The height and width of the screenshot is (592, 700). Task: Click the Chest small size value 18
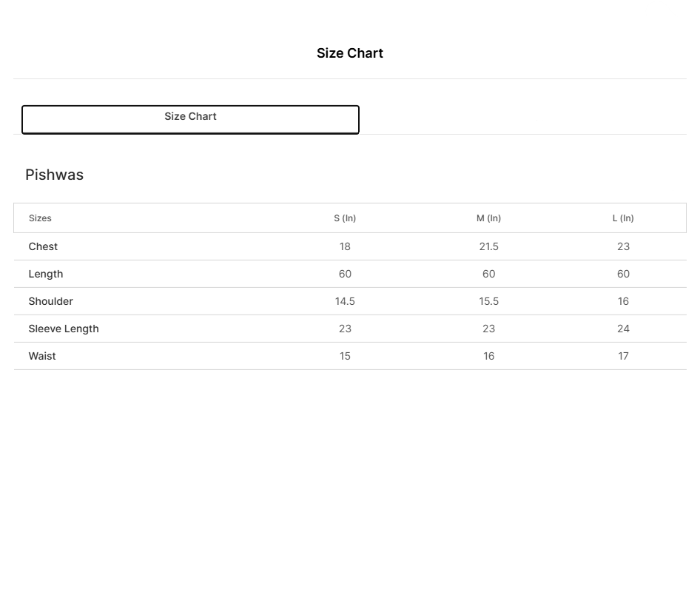click(x=345, y=246)
